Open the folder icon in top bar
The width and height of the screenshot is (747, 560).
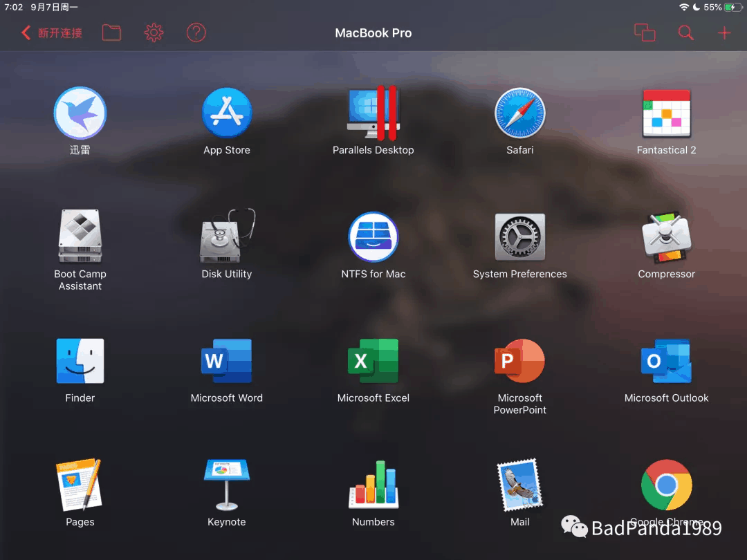[111, 33]
